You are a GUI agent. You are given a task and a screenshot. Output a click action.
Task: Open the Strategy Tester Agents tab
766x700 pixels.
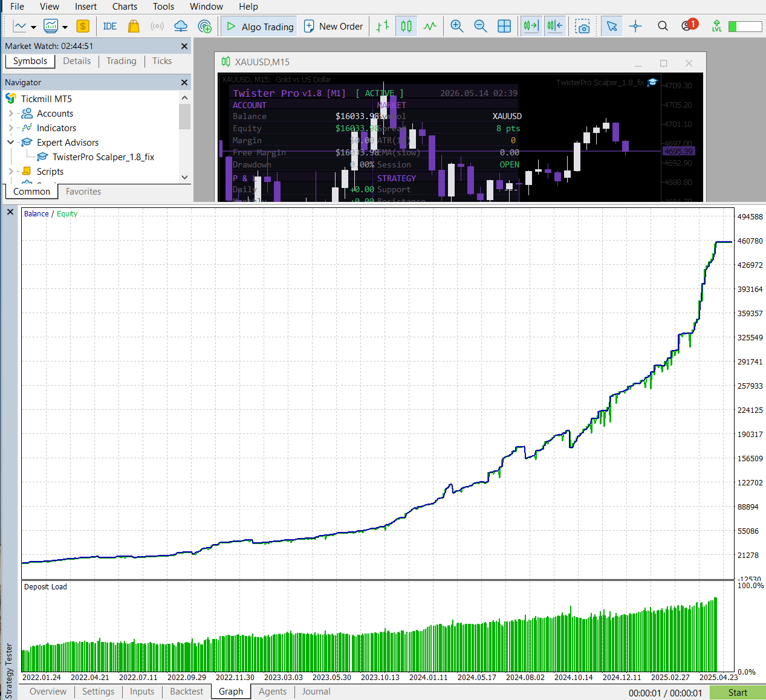[x=273, y=692]
